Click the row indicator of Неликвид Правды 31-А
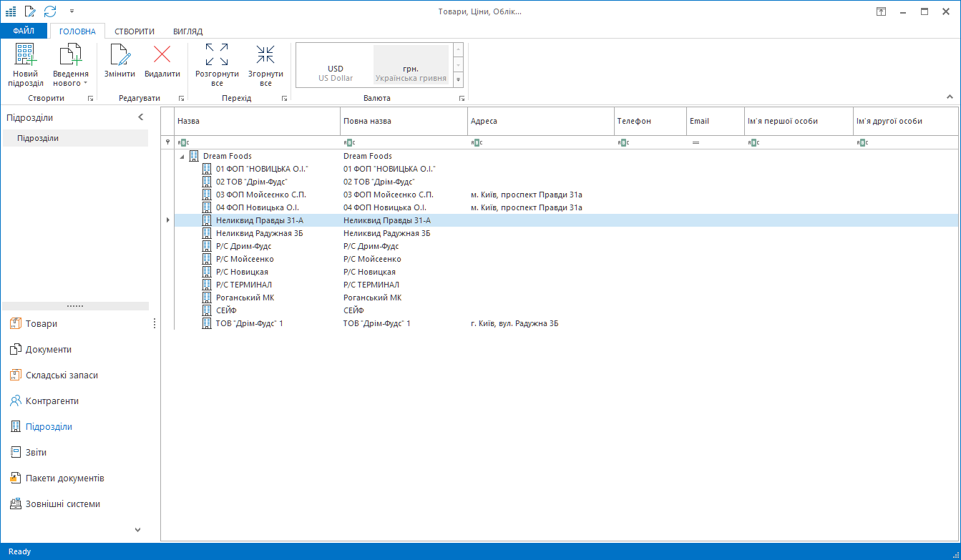Viewport: 961px width, 560px height. click(168, 220)
